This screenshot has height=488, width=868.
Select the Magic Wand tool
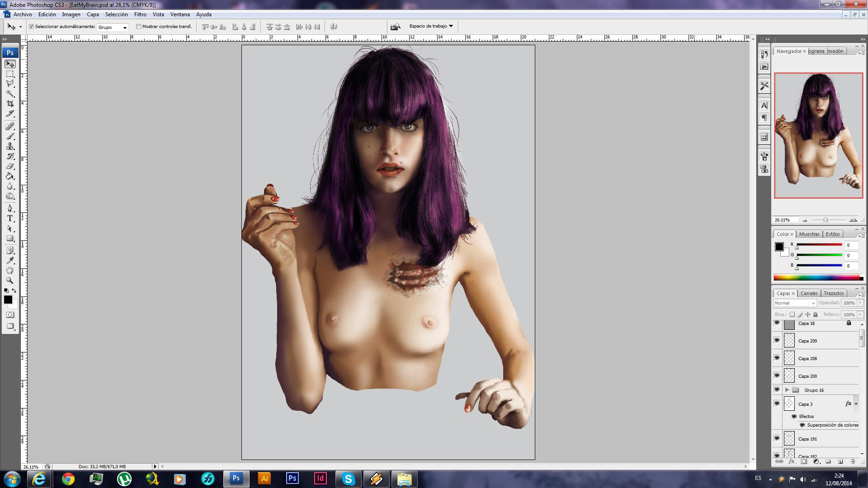click(10, 94)
